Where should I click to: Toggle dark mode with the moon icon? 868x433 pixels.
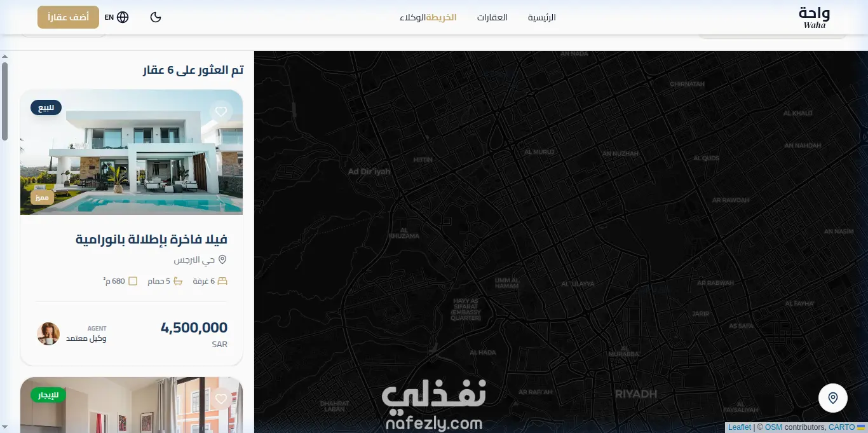coord(156,17)
